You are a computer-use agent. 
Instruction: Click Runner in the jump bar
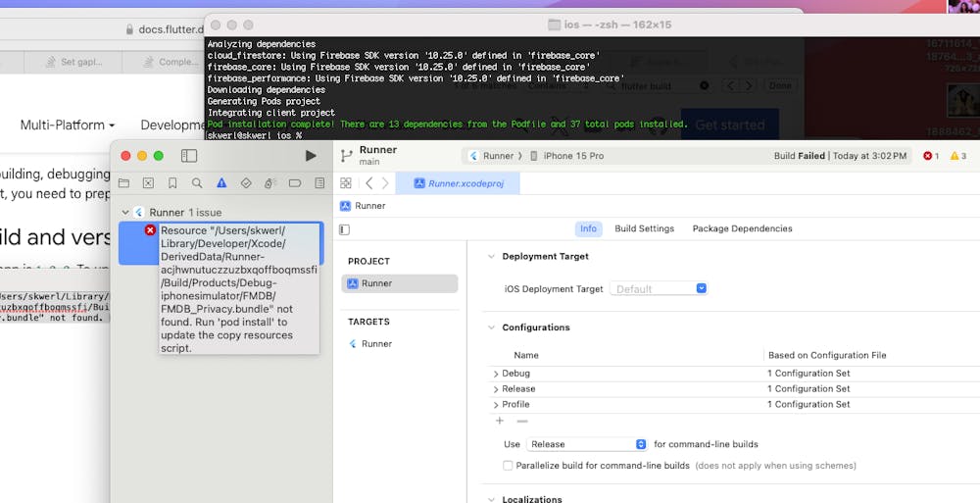pos(364,206)
